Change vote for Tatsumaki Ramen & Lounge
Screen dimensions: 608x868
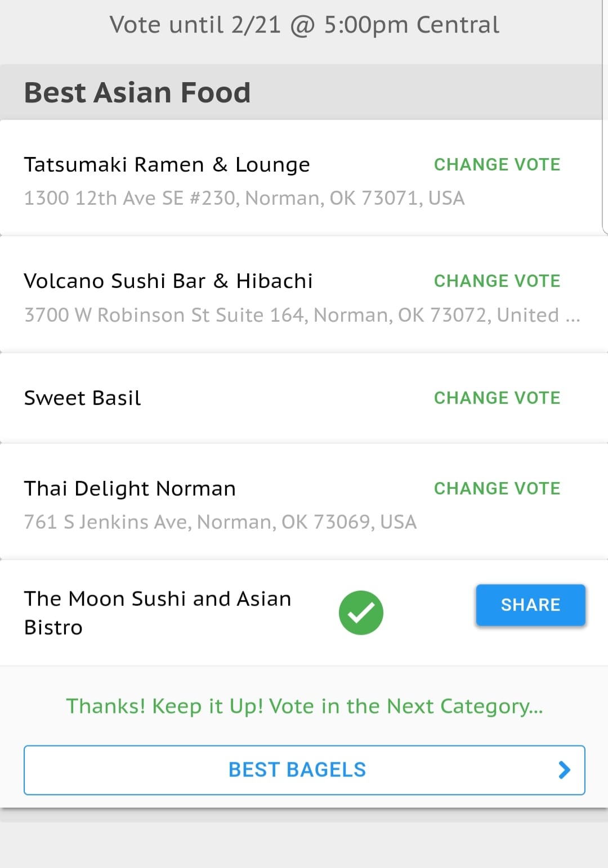(x=497, y=164)
